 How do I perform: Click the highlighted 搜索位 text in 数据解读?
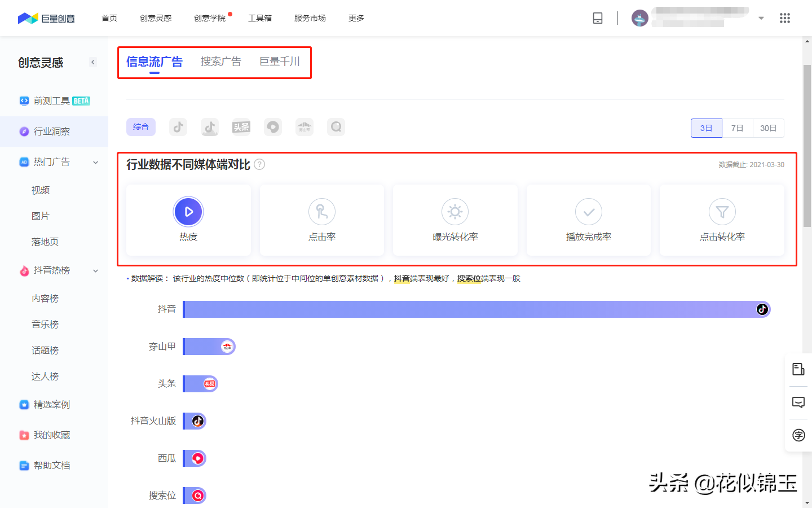(x=469, y=278)
